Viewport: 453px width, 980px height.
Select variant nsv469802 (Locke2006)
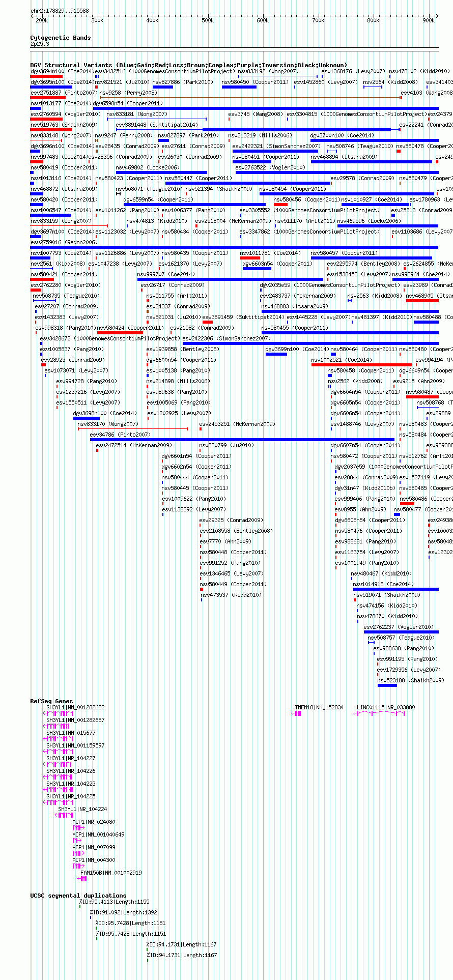point(148,168)
